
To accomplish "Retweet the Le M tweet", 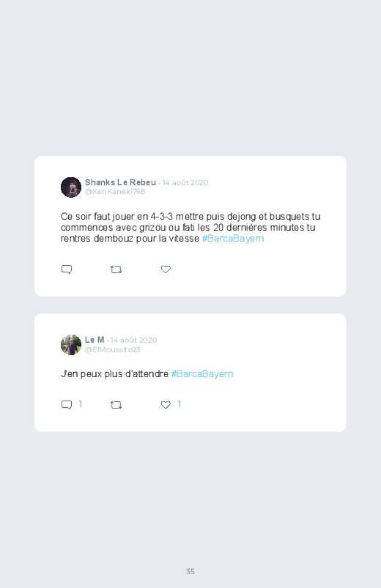I will pyautogui.click(x=116, y=405).
